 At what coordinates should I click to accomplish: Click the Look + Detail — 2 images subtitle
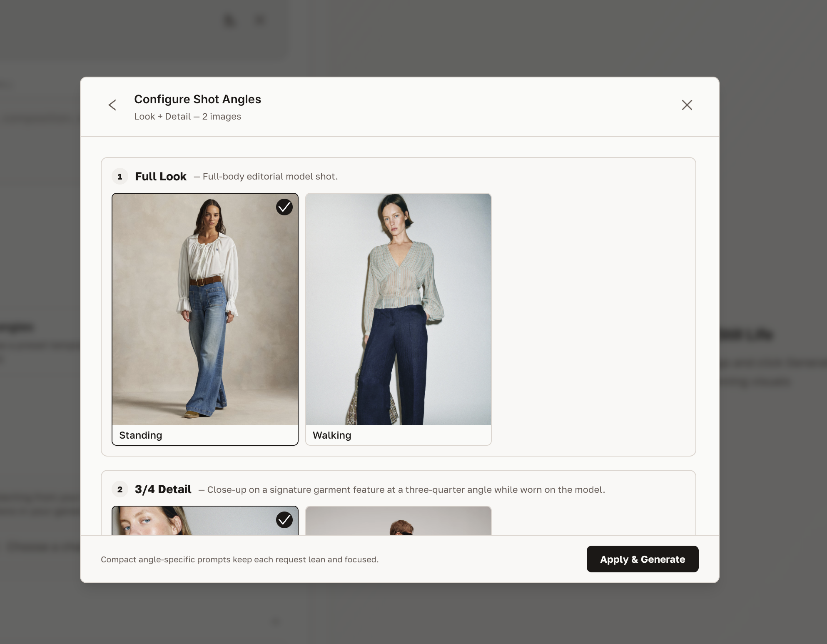pos(187,117)
